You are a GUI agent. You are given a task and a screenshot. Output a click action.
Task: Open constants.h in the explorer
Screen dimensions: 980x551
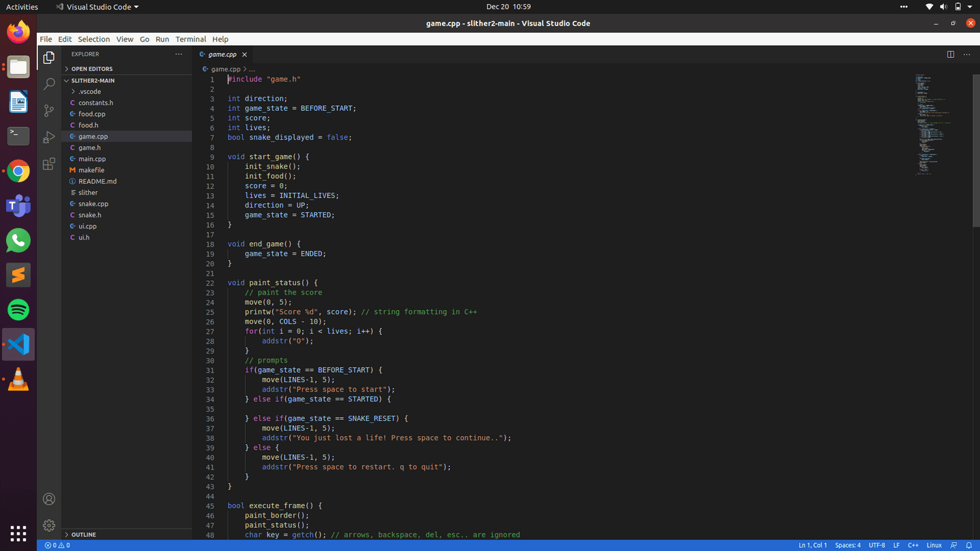tap(127, 103)
